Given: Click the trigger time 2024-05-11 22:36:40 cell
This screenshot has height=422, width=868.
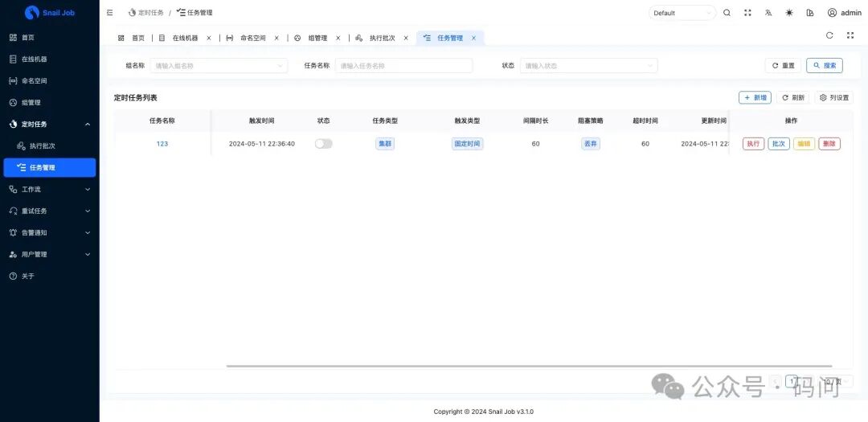Looking at the screenshot, I should click(x=262, y=143).
